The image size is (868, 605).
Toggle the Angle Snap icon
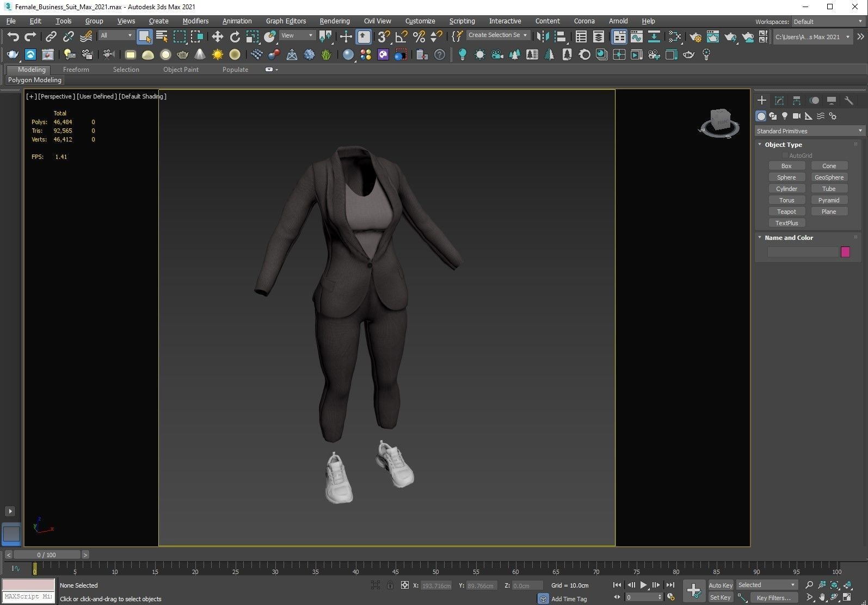pos(401,36)
